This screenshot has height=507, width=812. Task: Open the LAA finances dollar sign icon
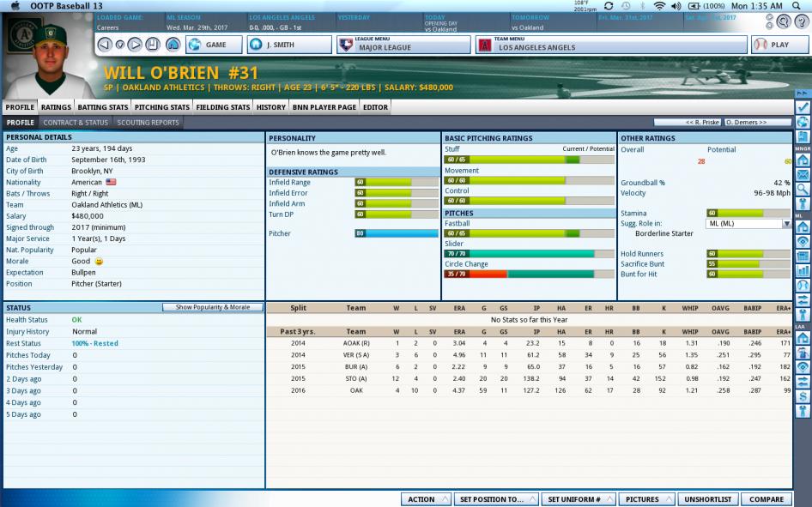click(x=803, y=397)
